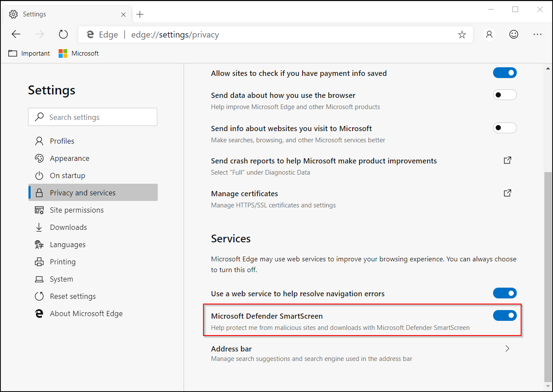This screenshot has height=392, width=553.
Task: Open the user profile icon
Action: point(489,34)
